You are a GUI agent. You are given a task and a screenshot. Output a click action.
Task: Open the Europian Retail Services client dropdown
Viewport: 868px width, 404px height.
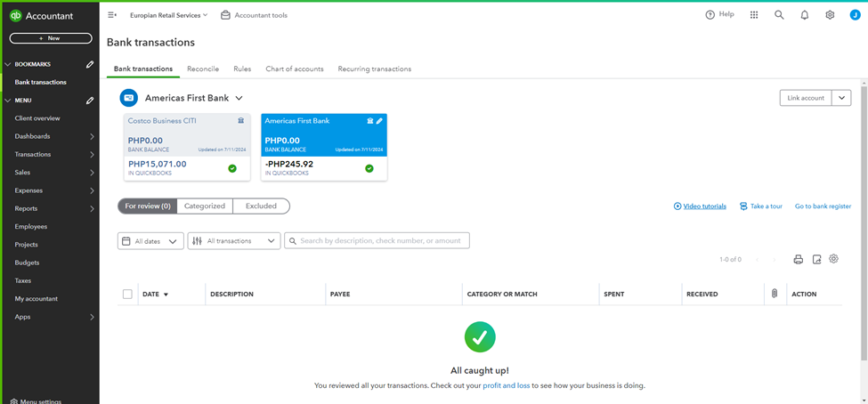[x=169, y=15]
